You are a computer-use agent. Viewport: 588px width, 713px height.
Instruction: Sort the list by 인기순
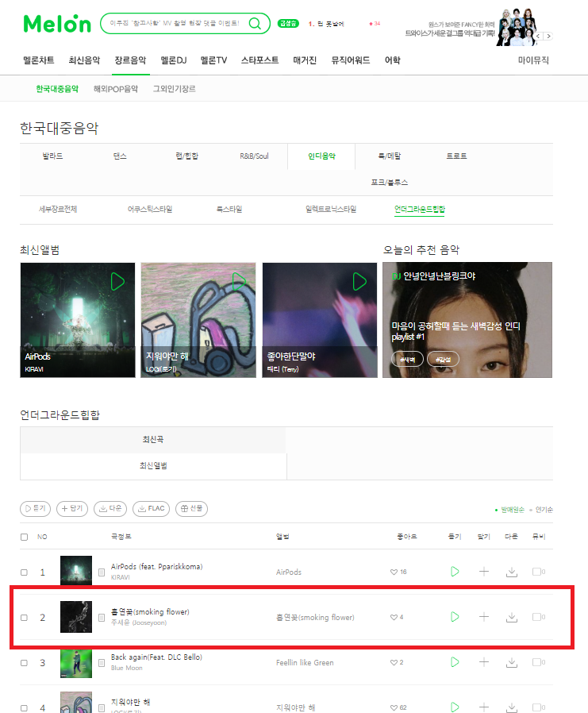544,510
